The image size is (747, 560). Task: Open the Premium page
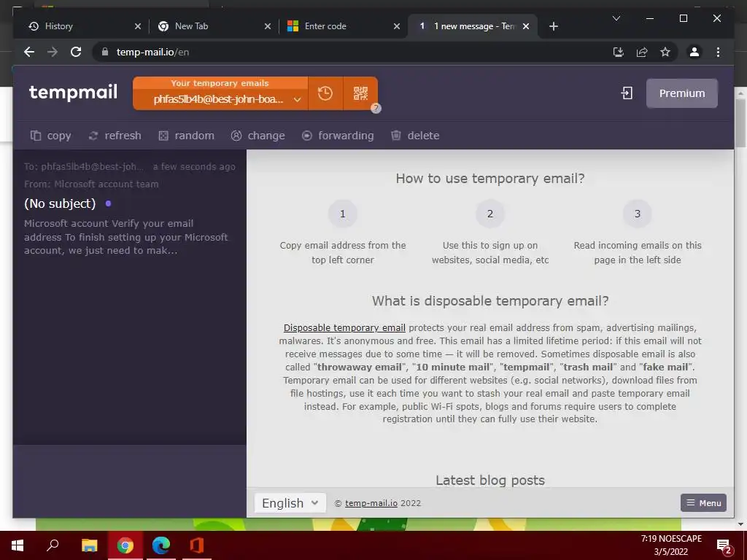[682, 93]
